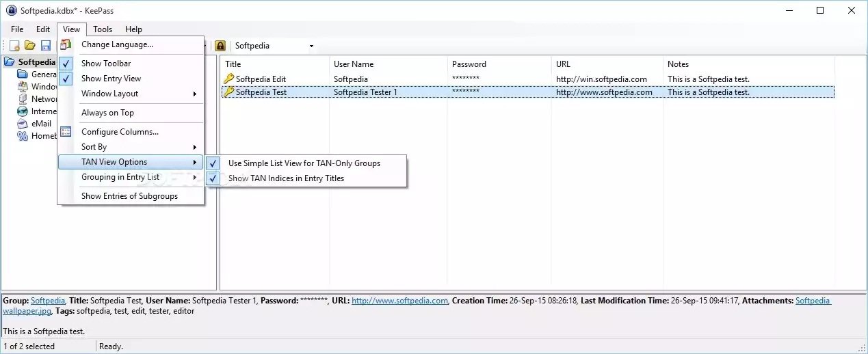Click the key icon beside Softpedia Edit
This screenshot has height=354, width=868.
[x=228, y=79]
